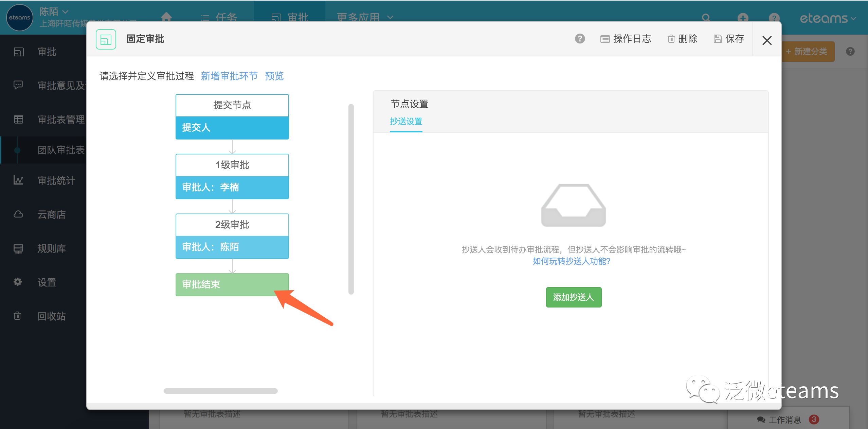Screen dimensions: 868x429
Task: Click the horizontal scrollbar under the flow chart
Action: coord(221,391)
